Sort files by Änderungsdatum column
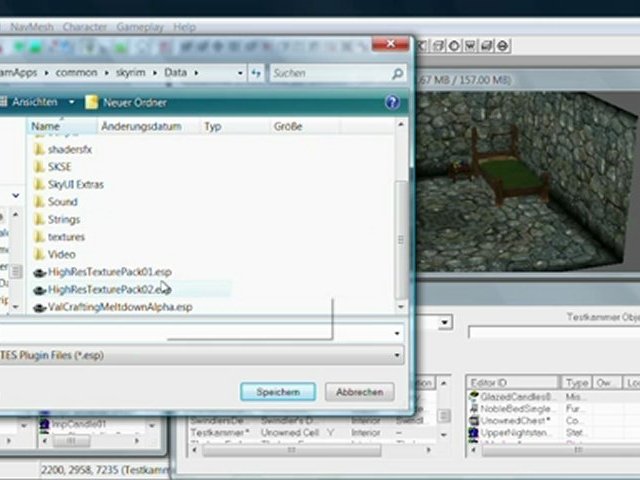This screenshot has width=640, height=480. 140,127
